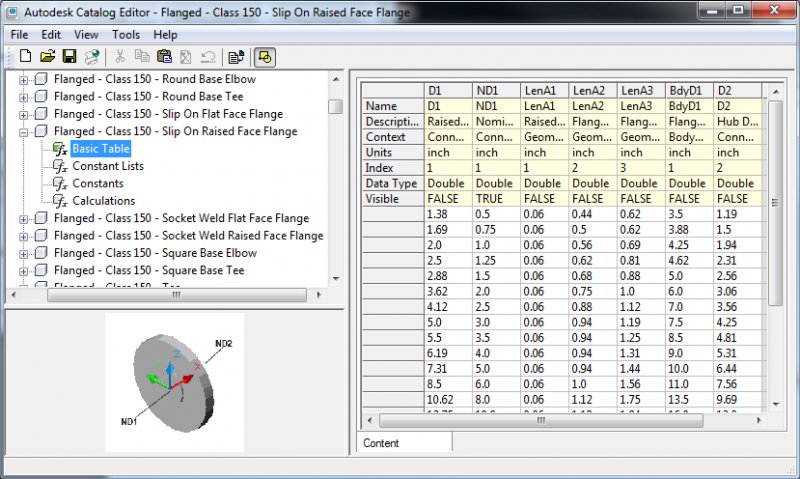Click the tree panel horizontal scrollbar thumb
The image size is (800, 479).
177,295
